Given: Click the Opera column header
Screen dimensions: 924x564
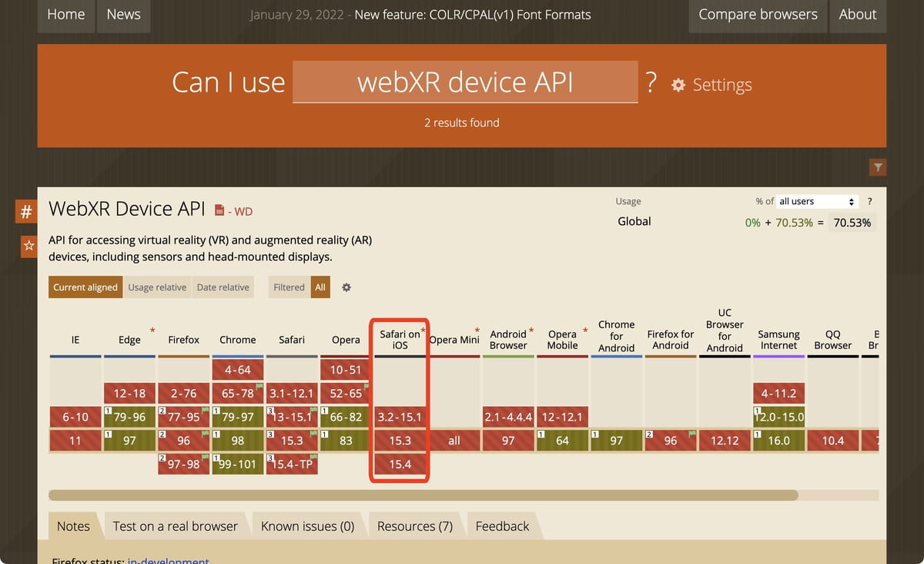Looking at the screenshot, I should [346, 340].
